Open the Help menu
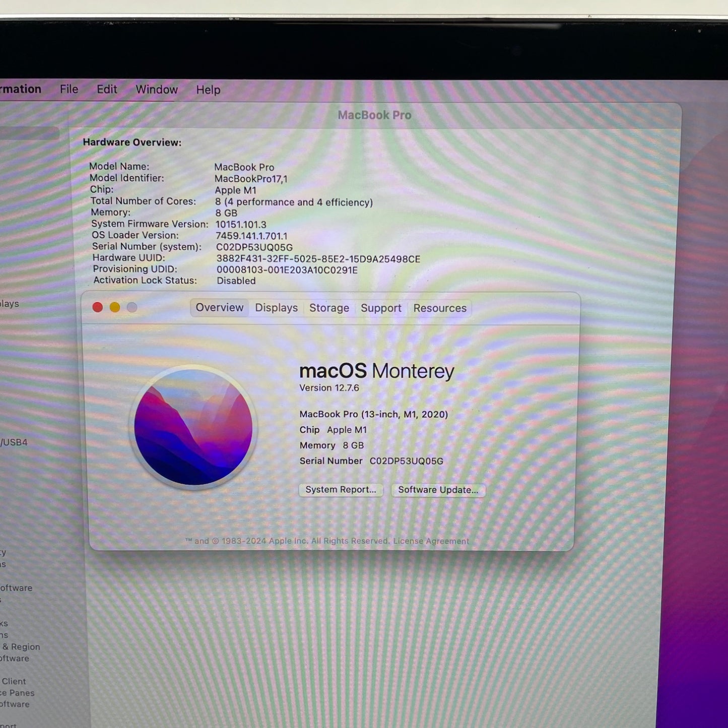This screenshot has width=728, height=728. coord(208,90)
